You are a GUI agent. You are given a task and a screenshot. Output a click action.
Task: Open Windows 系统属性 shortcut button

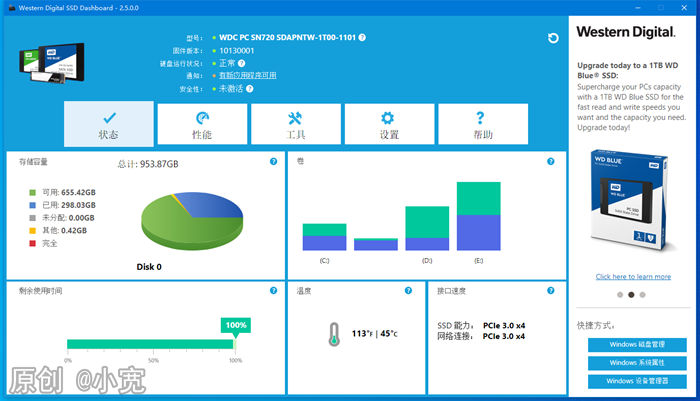637,363
